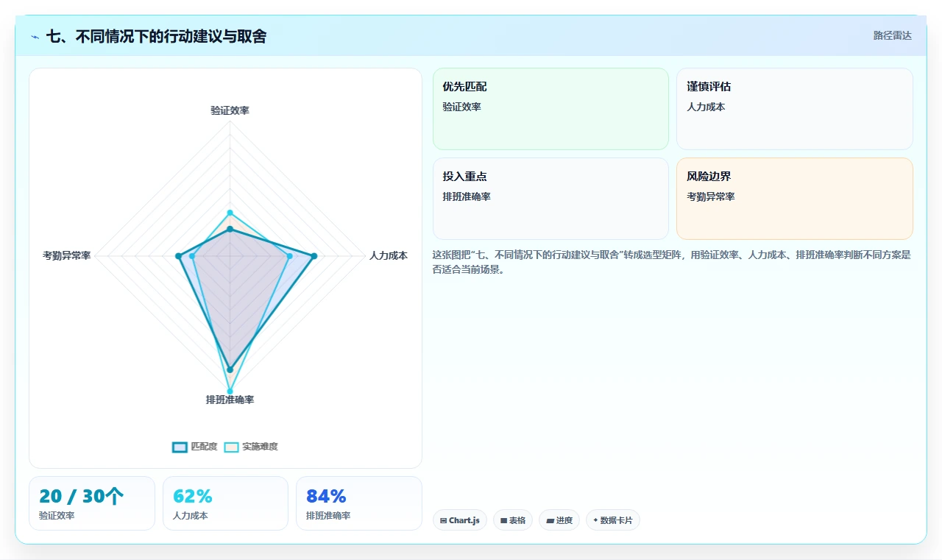Click the 验证效率 radar axis label

230,110
